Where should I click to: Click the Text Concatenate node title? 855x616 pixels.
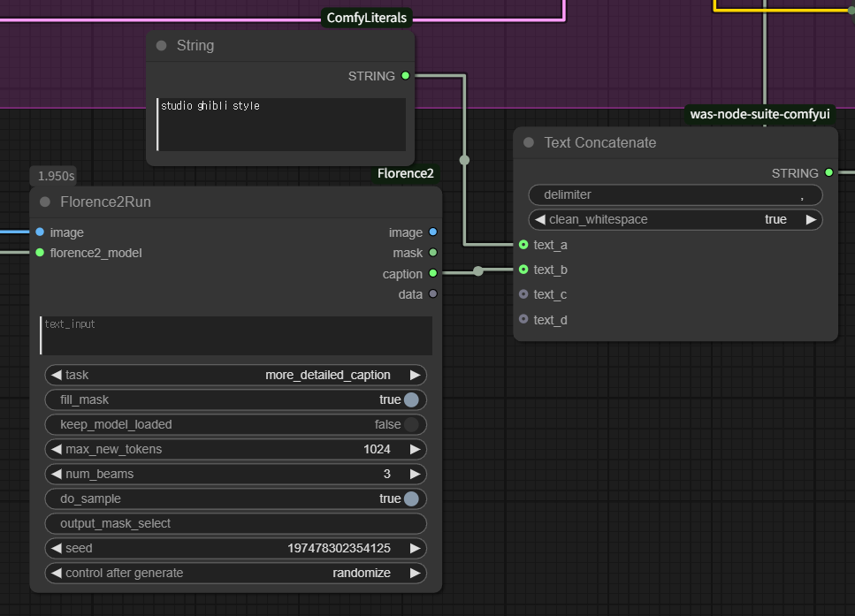tap(599, 143)
